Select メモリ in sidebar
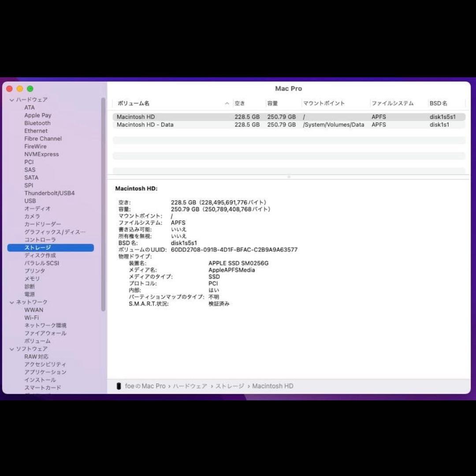 point(32,279)
